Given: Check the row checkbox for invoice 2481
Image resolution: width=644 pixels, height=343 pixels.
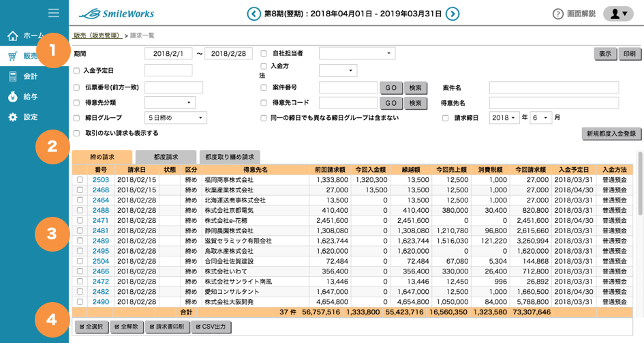Looking at the screenshot, I should 80,230.
